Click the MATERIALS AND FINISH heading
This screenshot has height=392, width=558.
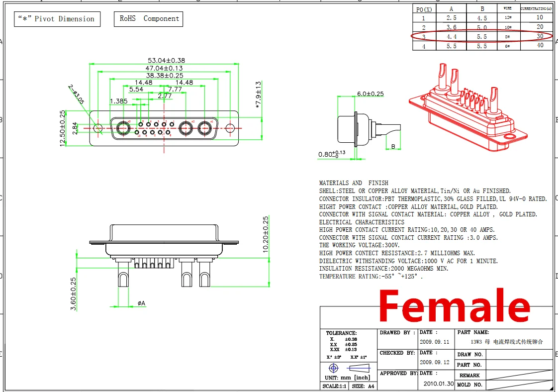pos(354,183)
